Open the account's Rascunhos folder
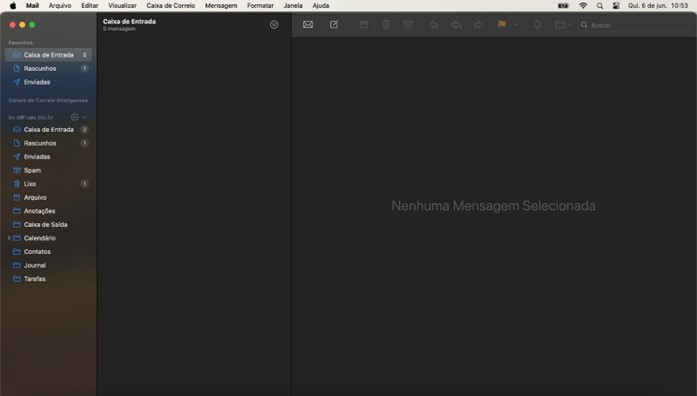Image resolution: width=697 pixels, height=396 pixels. (x=48, y=143)
